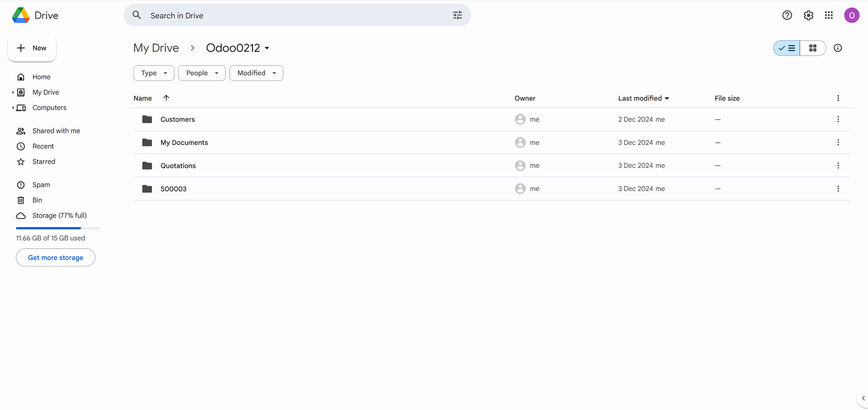Reverse sort direction arrow next to Name
Viewport: 868px width, 410px height.
[x=166, y=98]
